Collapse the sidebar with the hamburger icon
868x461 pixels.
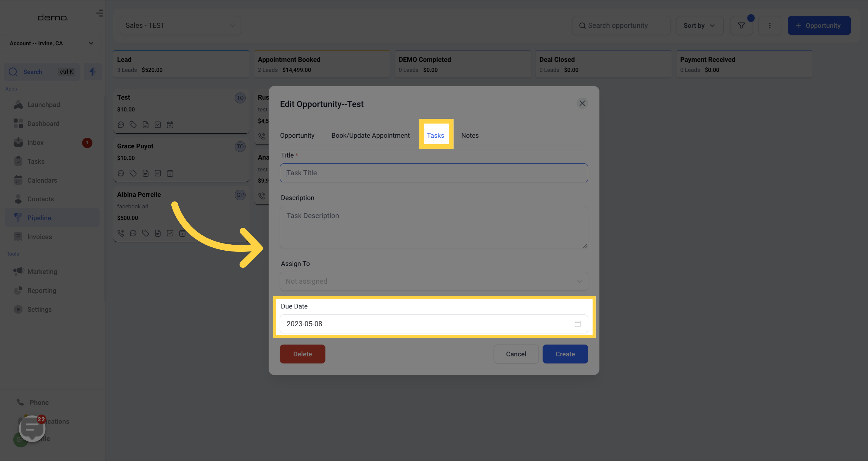click(100, 13)
